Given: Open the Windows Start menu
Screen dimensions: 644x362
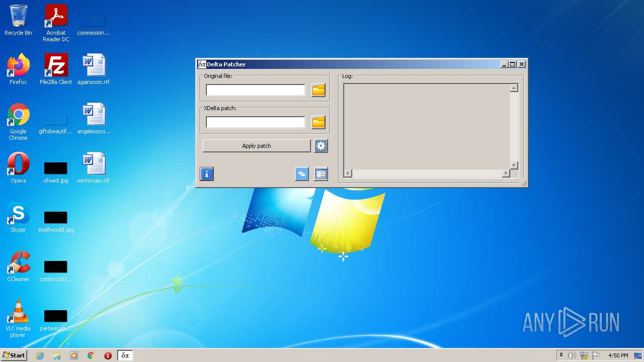Looking at the screenshot, I should pyautogui.click(x=14, y=355).
